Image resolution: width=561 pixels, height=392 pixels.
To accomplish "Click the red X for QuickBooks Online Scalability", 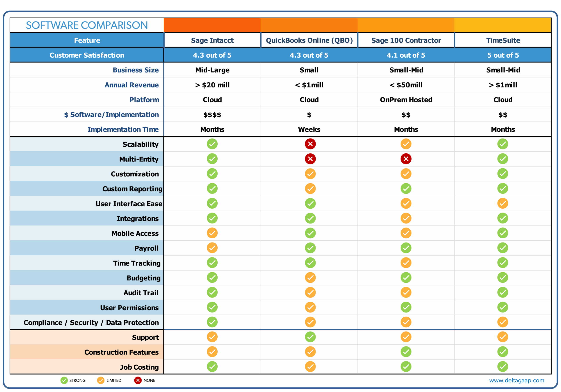I will tap(310, 144).
